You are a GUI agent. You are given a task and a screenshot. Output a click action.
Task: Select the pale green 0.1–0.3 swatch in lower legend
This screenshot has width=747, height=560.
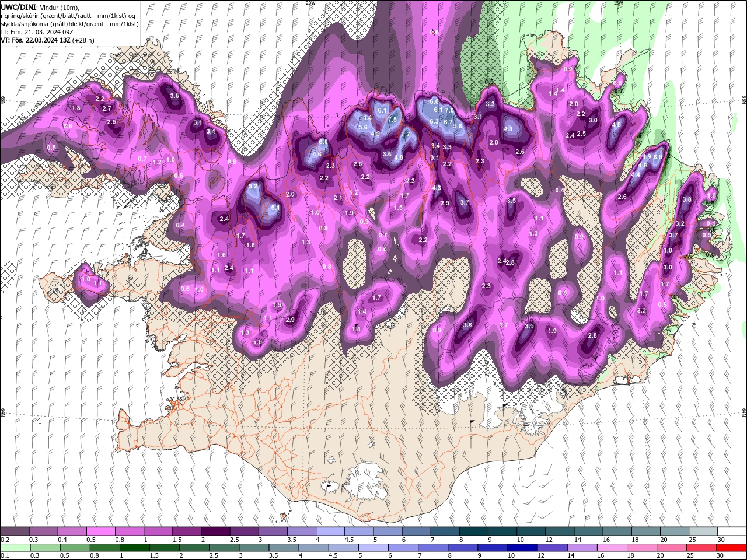[15, 548]
